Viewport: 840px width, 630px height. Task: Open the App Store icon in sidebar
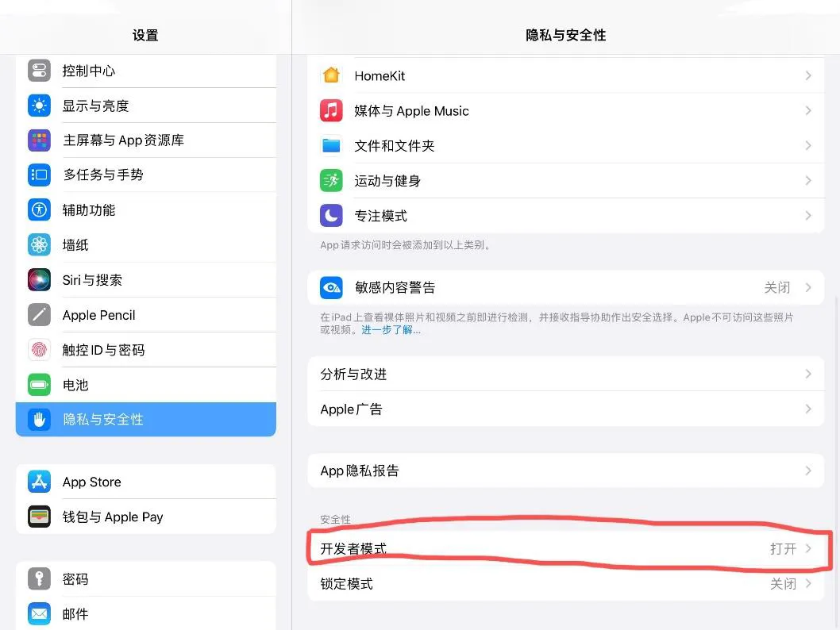(x=39, y=481)
